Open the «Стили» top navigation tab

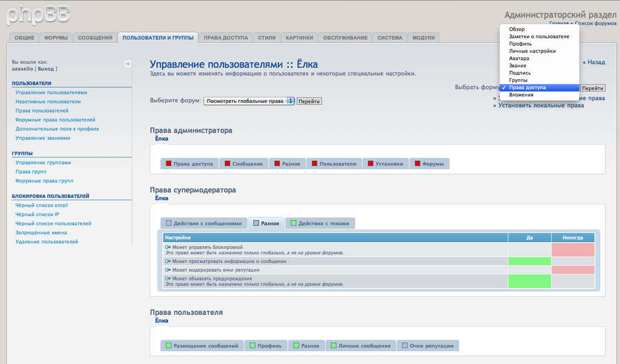[x=266, y=37]
